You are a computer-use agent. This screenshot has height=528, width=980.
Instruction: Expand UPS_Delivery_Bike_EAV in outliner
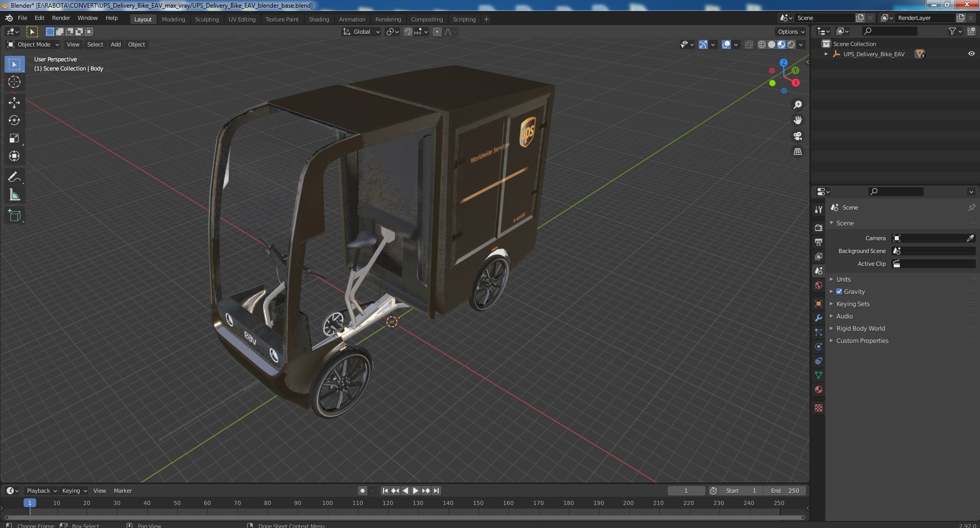826,54
